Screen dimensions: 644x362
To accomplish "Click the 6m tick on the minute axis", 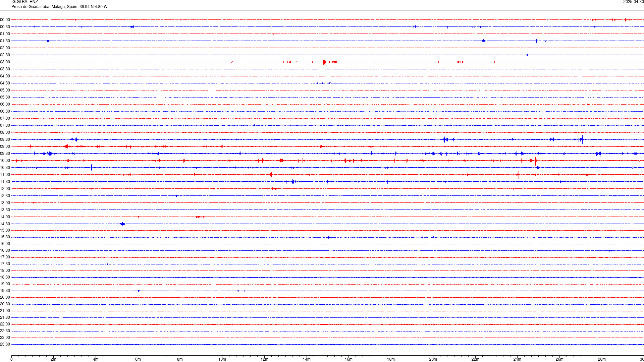I will pyautogui.click(x=138, y=359).
